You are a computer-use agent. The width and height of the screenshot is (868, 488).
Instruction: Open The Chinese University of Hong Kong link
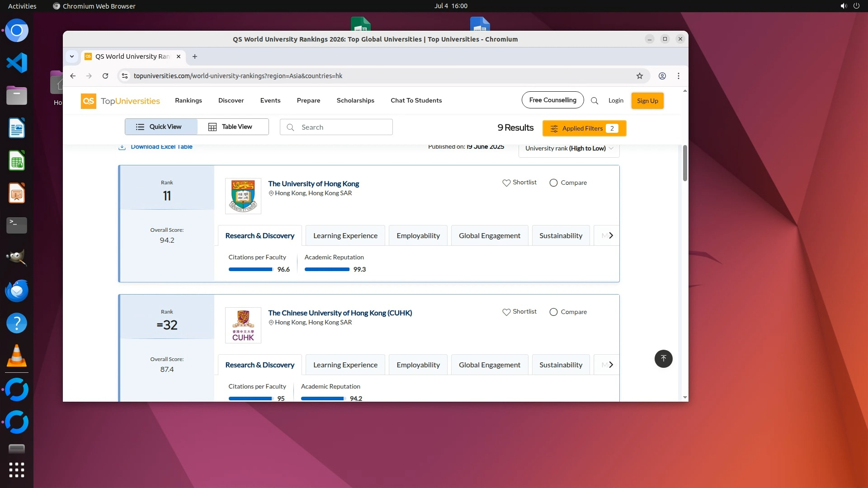(340, 313)
